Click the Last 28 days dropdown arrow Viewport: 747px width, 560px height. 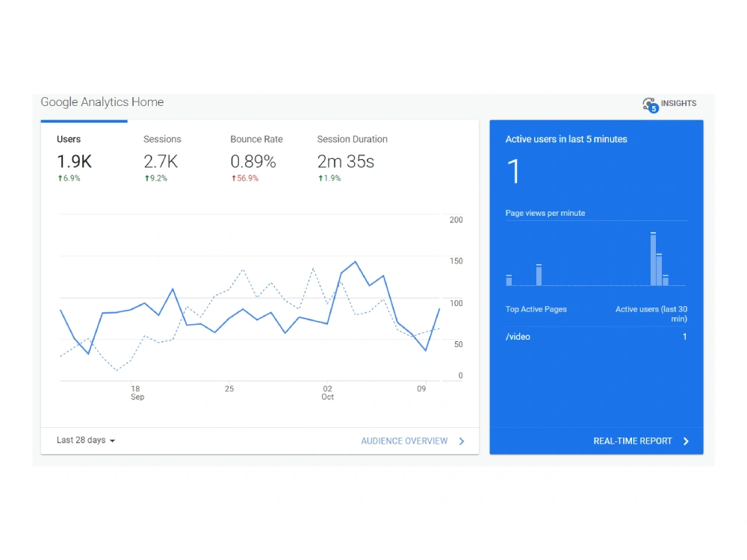click(x=113, y=441)
